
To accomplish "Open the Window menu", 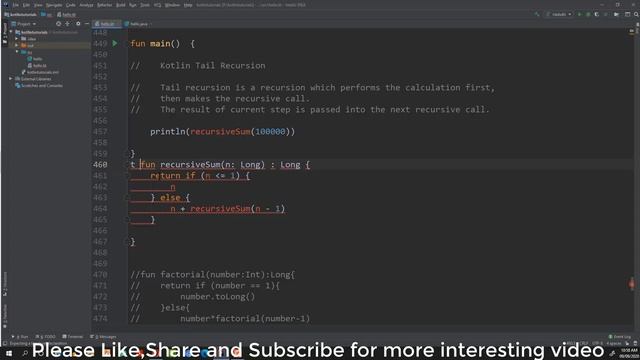I will tap(172, 5).
